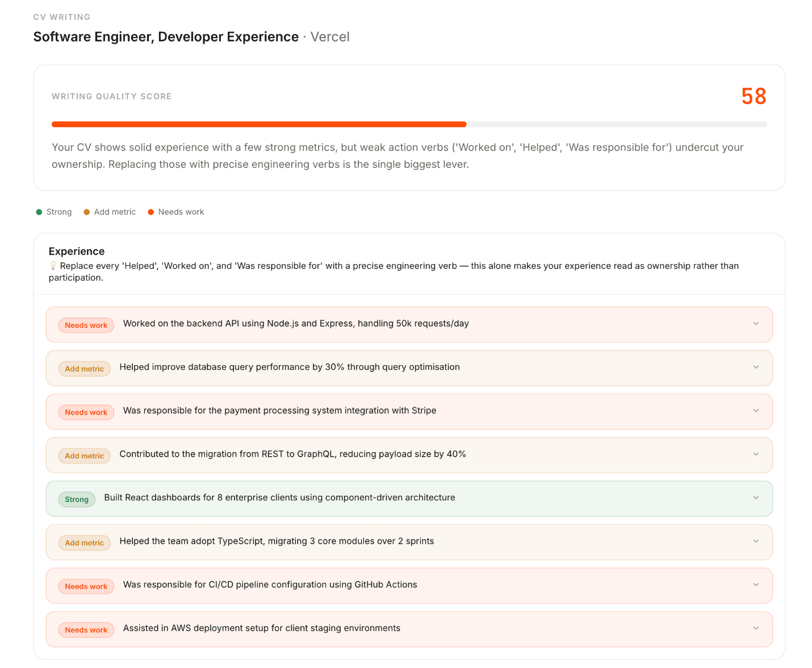Click Add metric badge on GraphQL migration row
The image size is (812, 668).
click(x=84, y=456)
